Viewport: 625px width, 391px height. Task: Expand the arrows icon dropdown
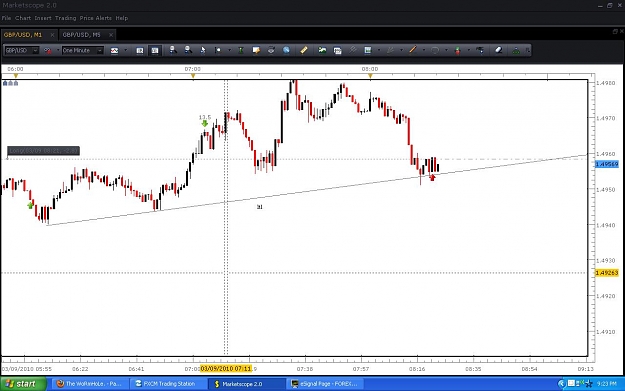468,50
